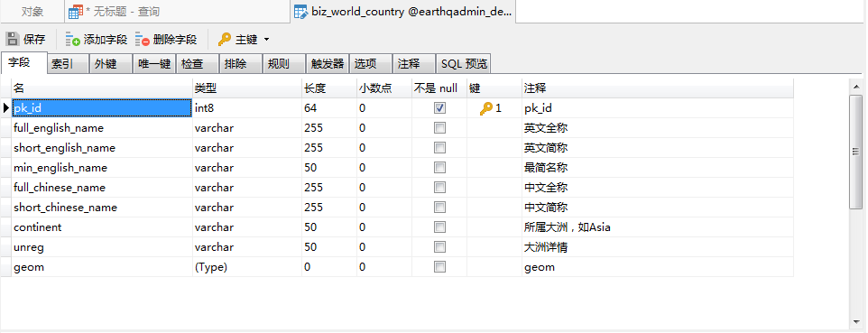This screenshot has width=868, height=333.
Task: Click the key icon in pk_id row
Action: point(486,108)
